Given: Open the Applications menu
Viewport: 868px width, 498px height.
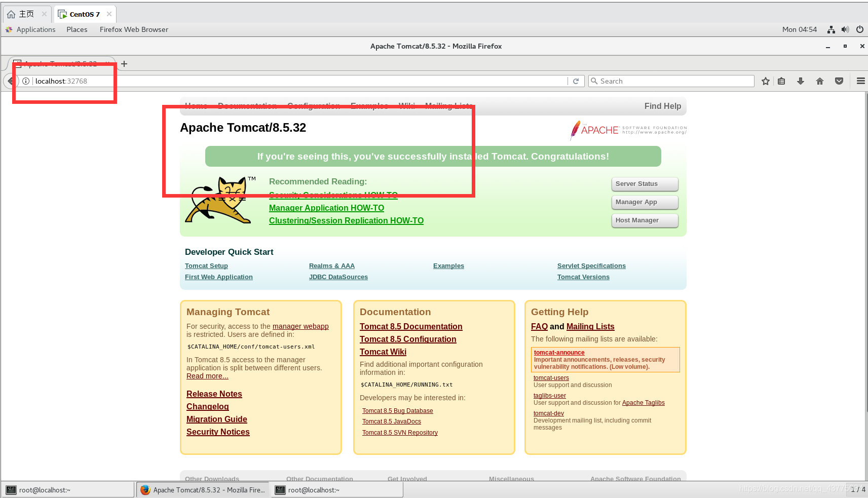Looking at the screenshot, I should pyautogui.click(x=35, y=29).
